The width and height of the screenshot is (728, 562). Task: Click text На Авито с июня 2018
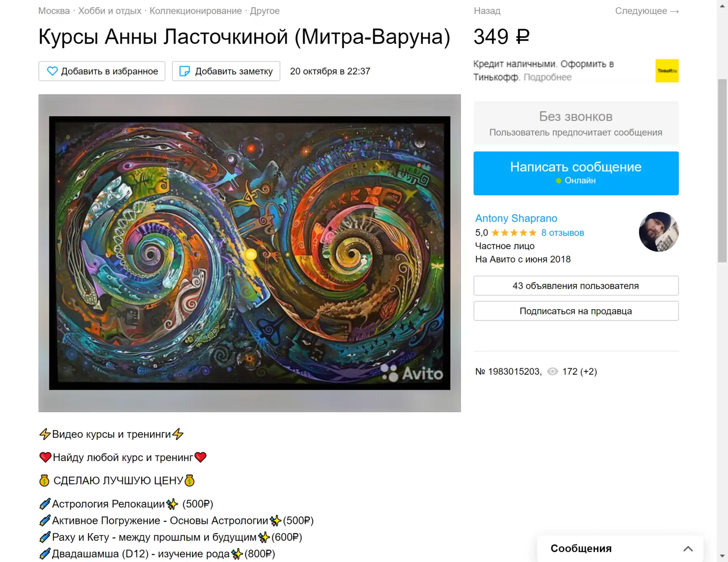coord(523,259)
